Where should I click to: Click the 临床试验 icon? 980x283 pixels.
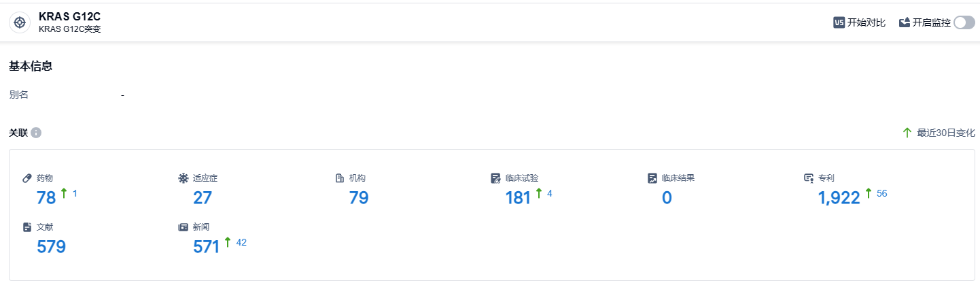pos(495,178)
